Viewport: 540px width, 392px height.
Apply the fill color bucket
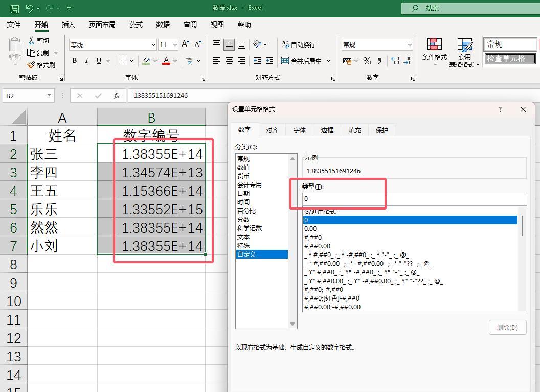146,61
